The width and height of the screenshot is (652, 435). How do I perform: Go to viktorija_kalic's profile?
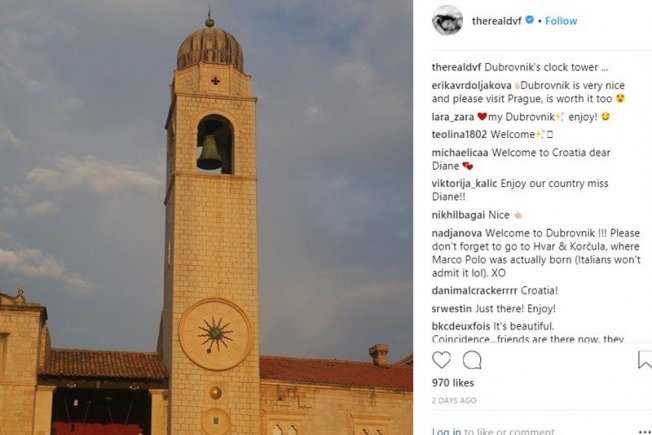click(464, 184)
